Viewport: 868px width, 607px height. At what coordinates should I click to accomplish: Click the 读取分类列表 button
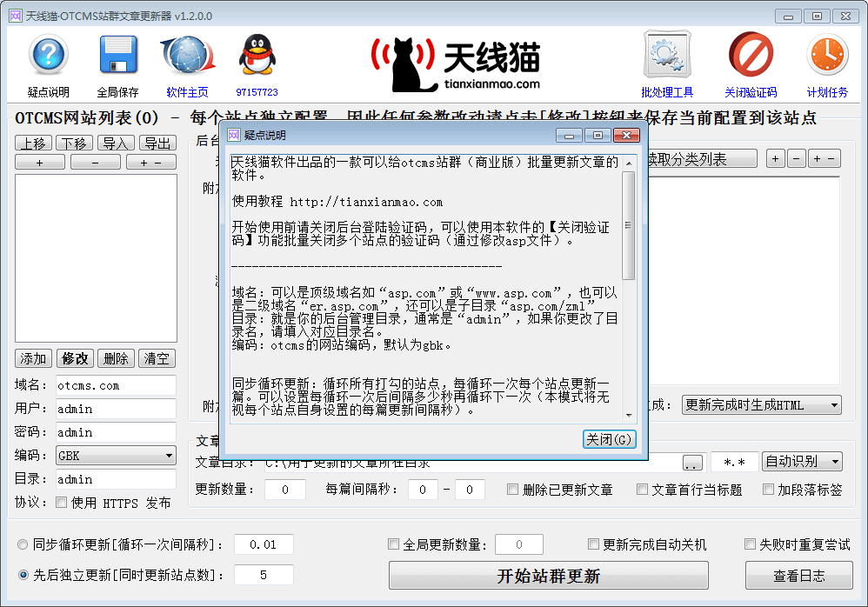(702, 159)
